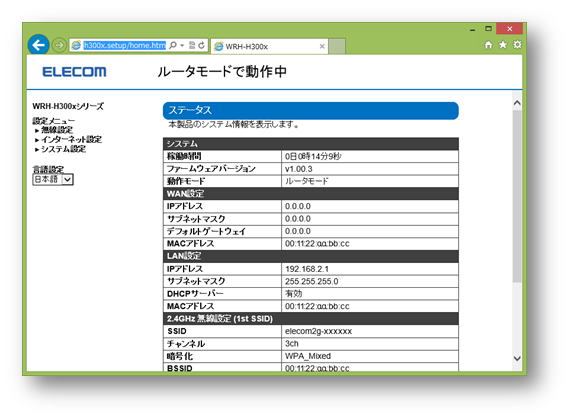
Task: Click the デフォルトゲートウェイ label
Action: point(206,231)
